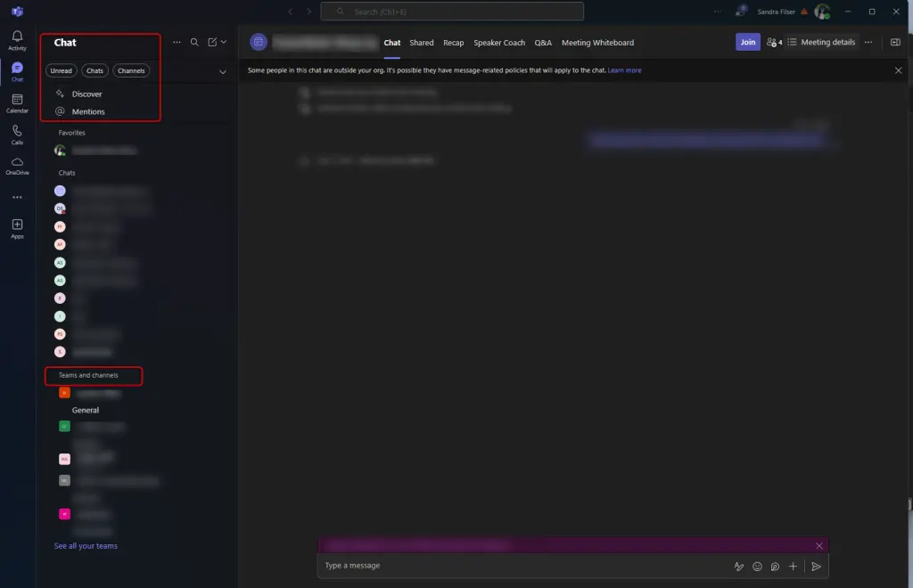Open Calendar from the left rail

17,102
